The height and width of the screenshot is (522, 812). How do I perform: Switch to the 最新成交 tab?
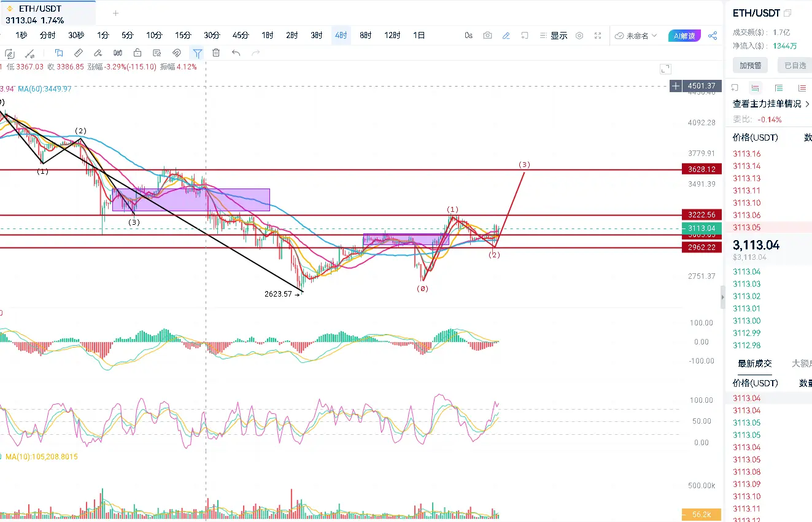(x=754, y=364)
